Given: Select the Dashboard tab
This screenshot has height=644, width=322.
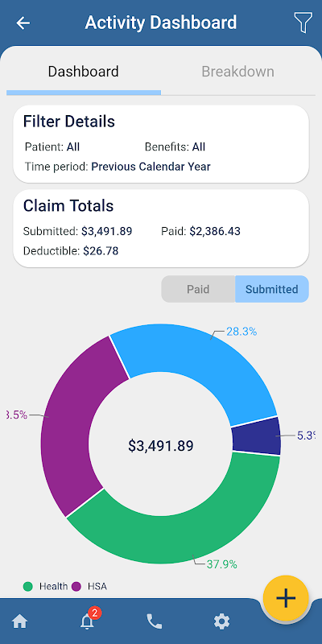Looking at the screenshot, I should [84, 72].
